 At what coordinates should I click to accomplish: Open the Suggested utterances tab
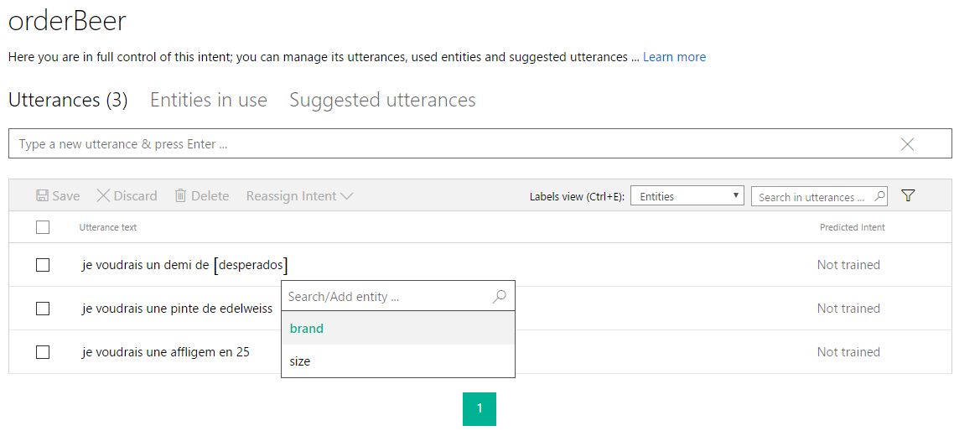382,101
